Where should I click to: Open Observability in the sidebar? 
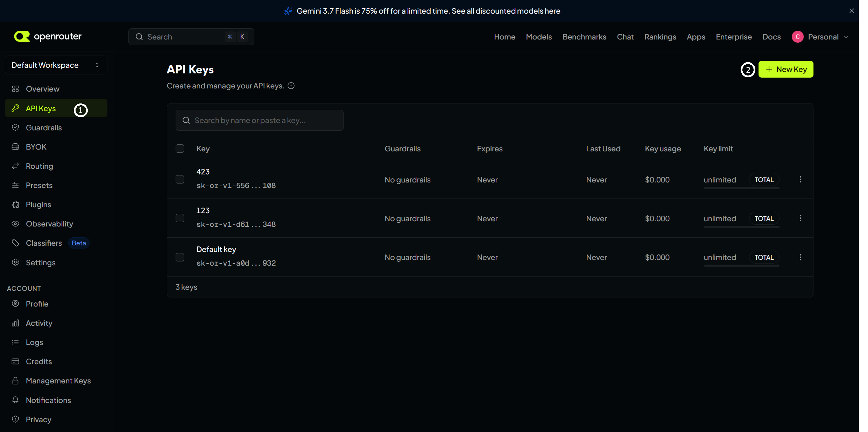coord(56,224)
